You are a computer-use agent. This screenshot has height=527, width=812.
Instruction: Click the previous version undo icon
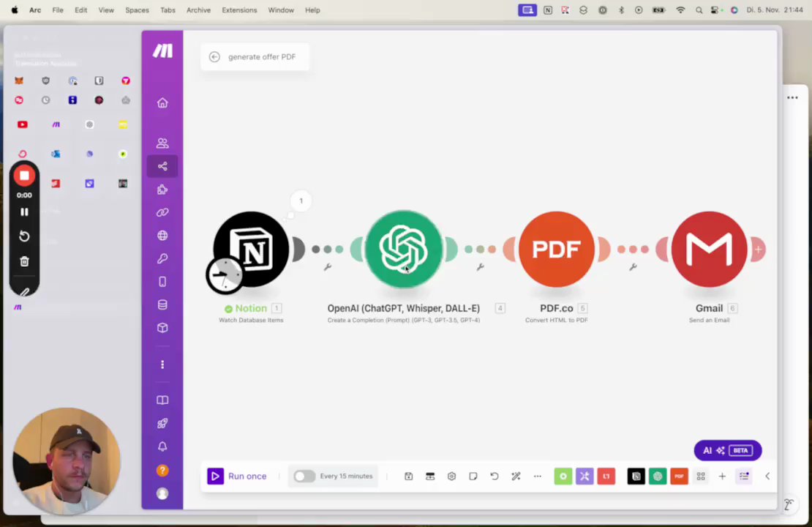click(495, 476)
